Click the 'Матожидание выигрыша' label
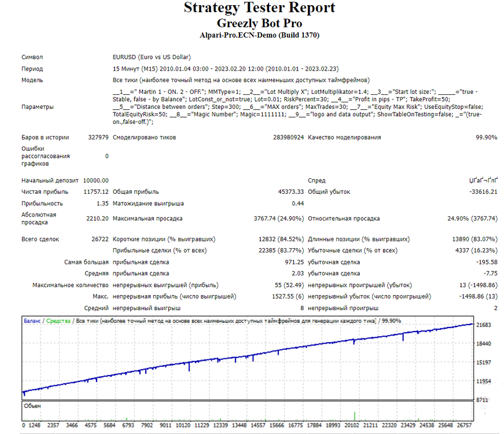 148,204
